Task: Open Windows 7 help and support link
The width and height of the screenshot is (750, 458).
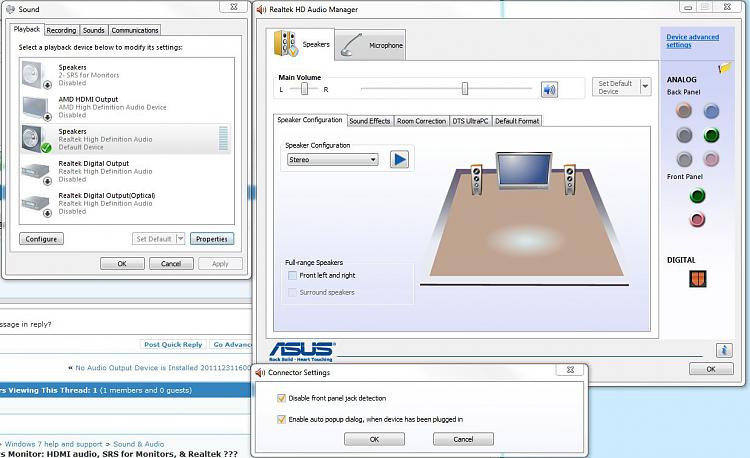Action: click(53, 444)
